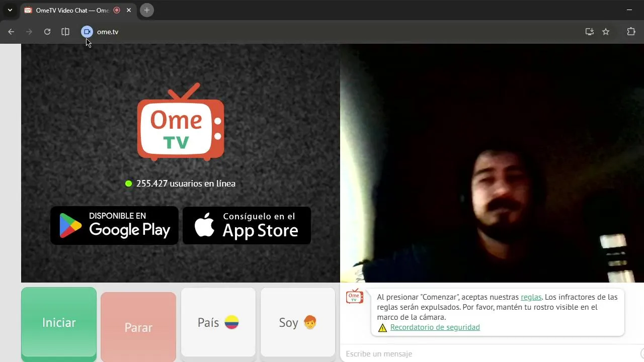
Task: Click the OmeTV television logo
Action: pyautogui.click(x=181, y=122)
